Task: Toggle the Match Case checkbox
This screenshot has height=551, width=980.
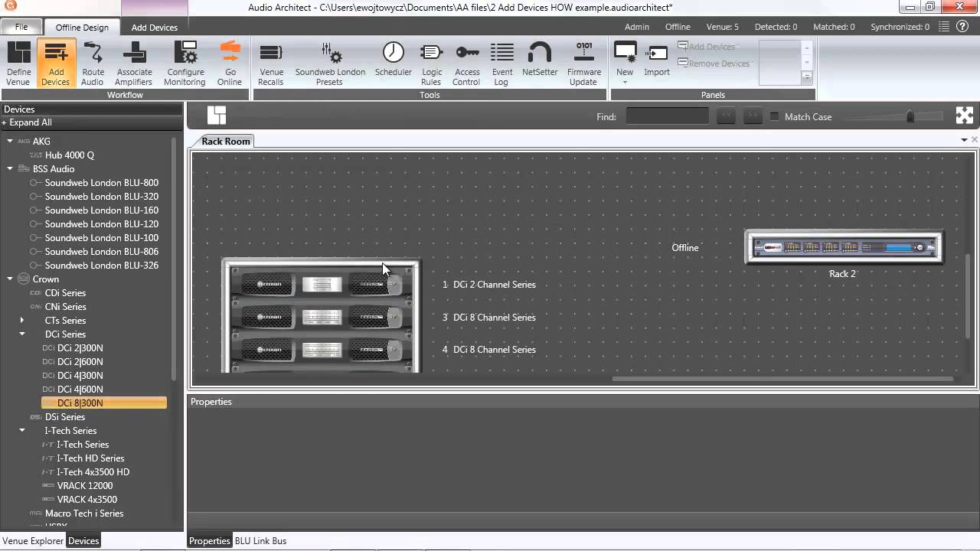Action: coord(774,117)
